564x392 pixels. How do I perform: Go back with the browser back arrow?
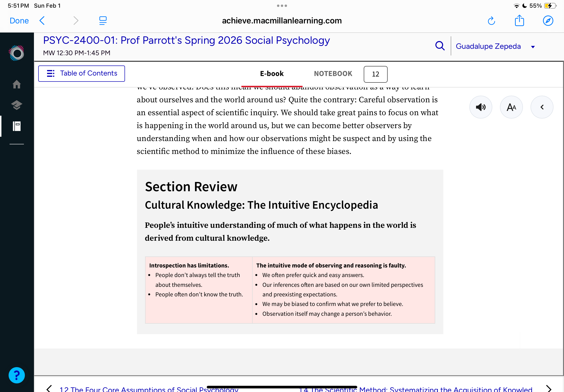pyautogui.click(x=42, y=21)
